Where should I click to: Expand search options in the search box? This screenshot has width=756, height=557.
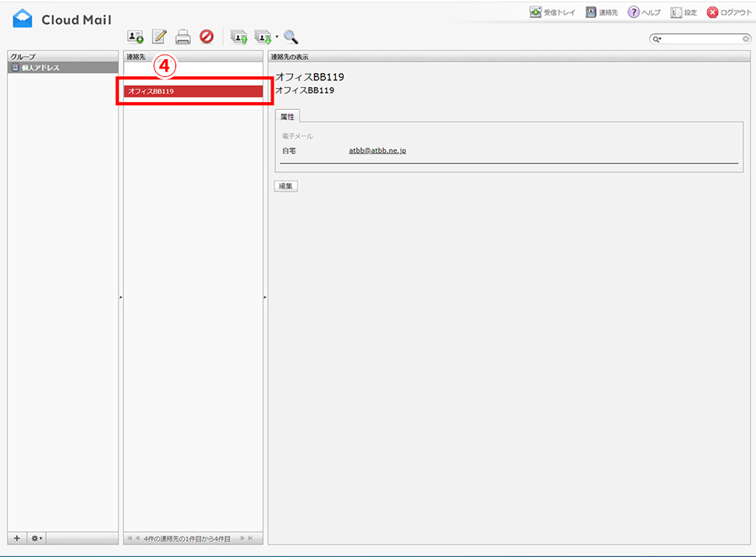click(658, 39)
